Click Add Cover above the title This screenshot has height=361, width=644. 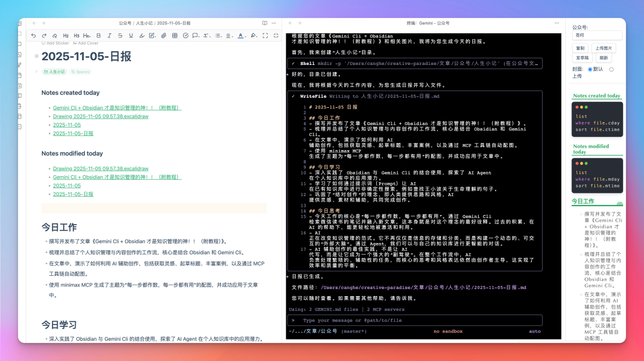tap(86, 43)
